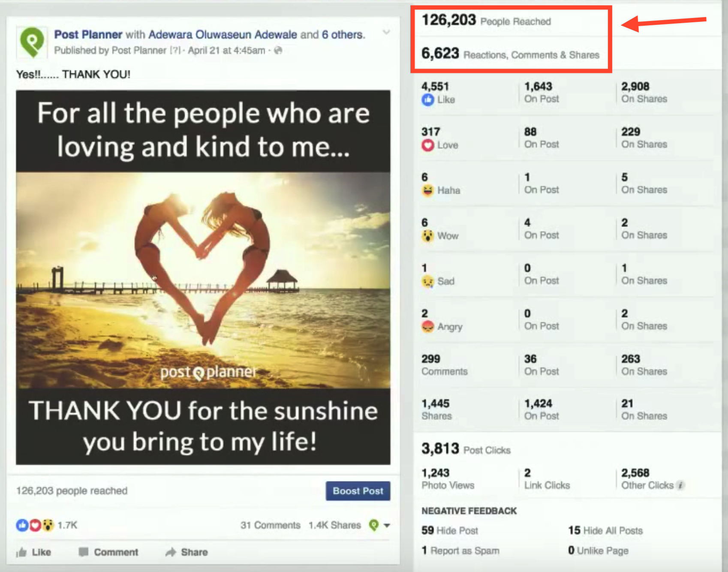Click '21 On Shares' in the Shares row

click(x=644, y=410)
